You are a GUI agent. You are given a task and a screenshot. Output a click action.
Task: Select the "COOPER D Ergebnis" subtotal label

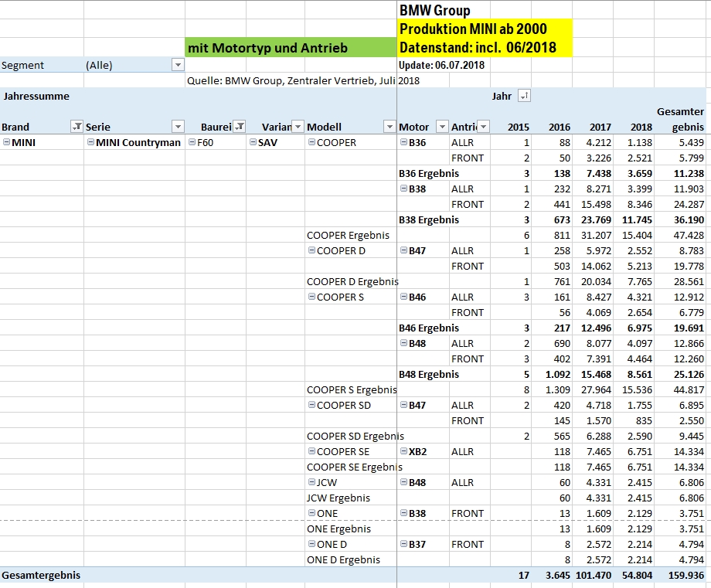click(352, 281)
